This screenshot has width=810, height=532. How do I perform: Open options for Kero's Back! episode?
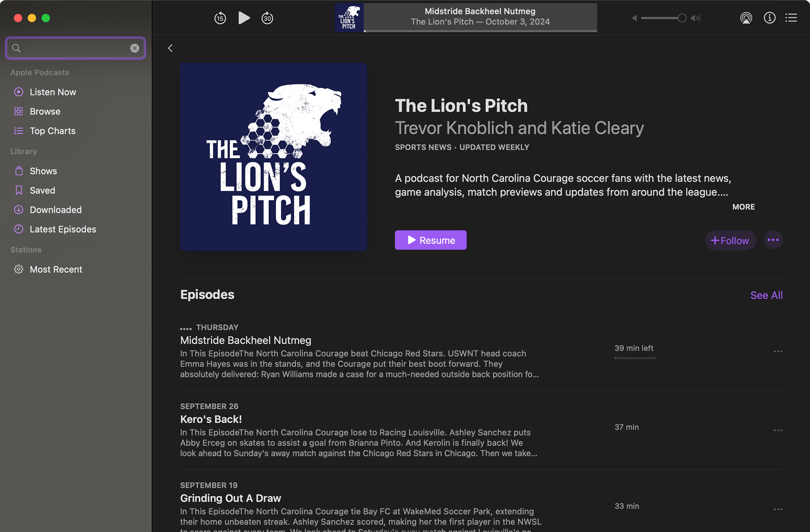778,430
